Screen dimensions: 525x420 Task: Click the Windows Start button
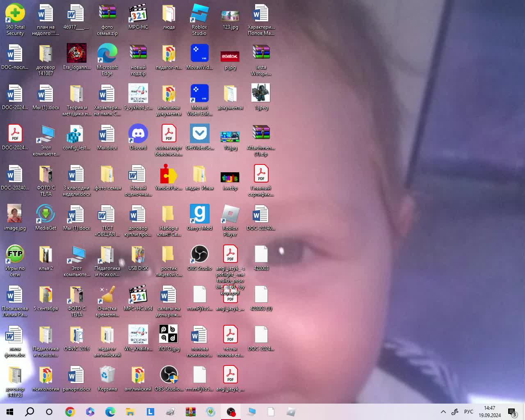coord(10,412)
